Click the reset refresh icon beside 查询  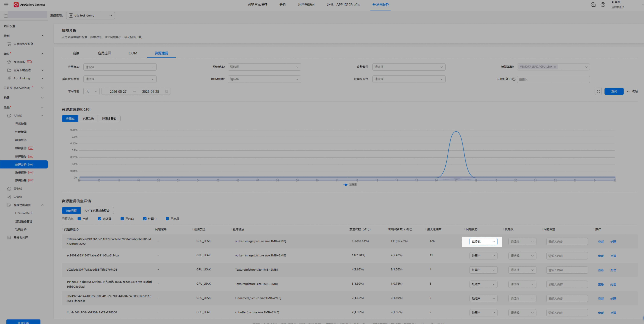pos(598,91)
